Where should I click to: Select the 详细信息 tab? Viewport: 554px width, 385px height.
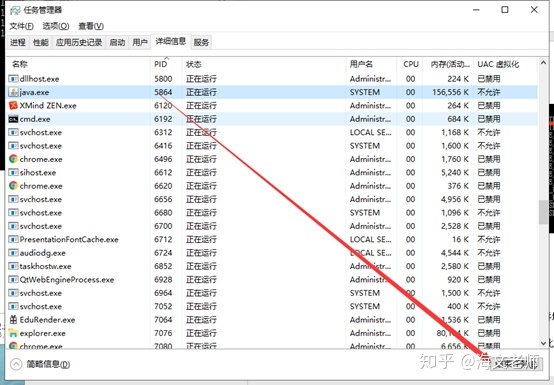[171, 42]
